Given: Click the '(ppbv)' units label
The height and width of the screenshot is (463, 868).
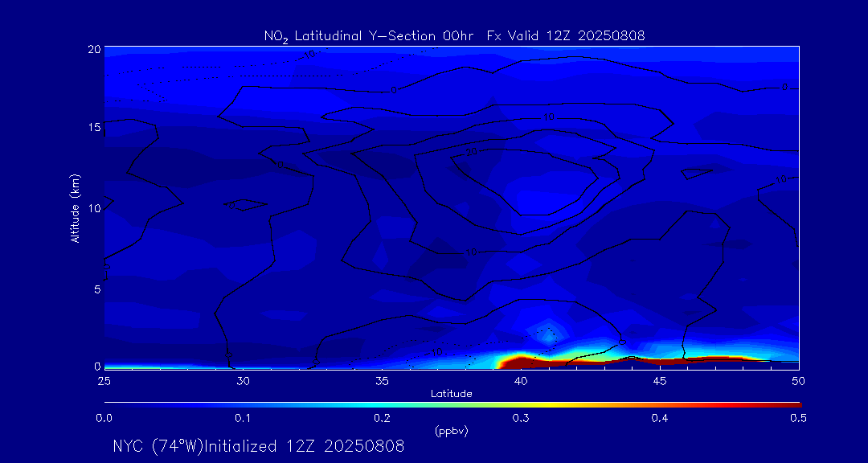Looking at the screenshot, I should click(451, 431).
